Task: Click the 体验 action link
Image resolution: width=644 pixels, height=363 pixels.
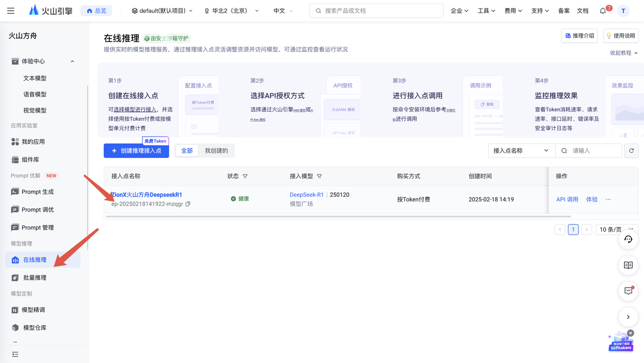Action: pos(592,199)
